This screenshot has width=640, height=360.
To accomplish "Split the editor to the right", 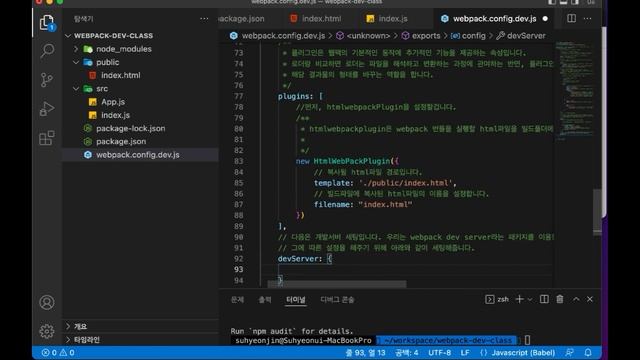I will [x=571, y=18].
